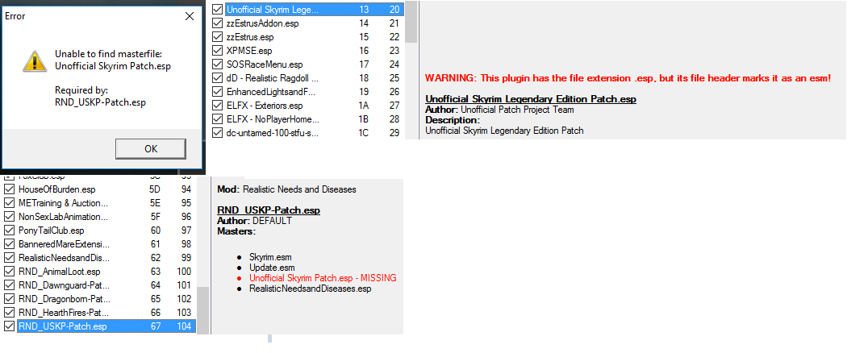Toggle BanneredMareExtension plugin checkbox
Screen dimensions: 868x353
pos(9,244)
